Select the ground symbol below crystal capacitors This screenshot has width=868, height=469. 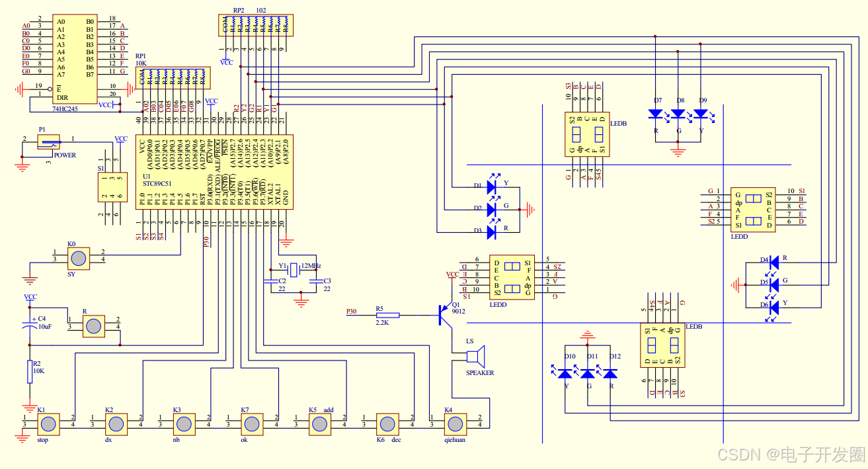301,303
